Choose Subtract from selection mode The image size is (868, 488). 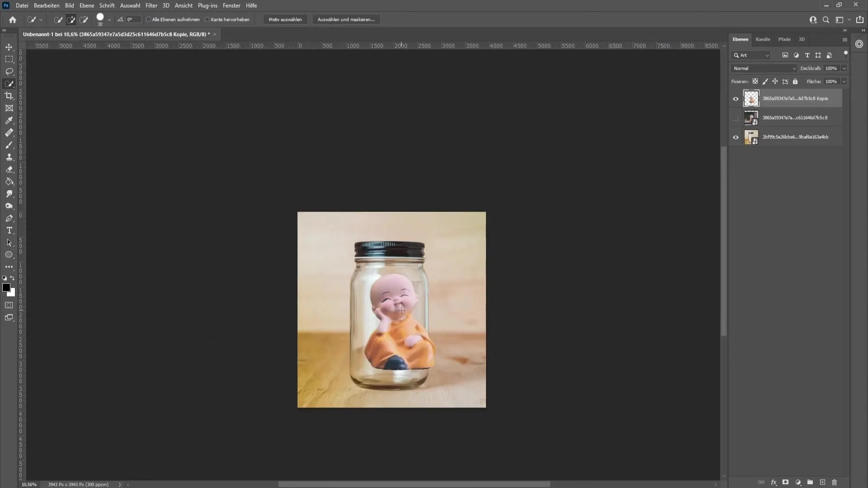[84, 19]
